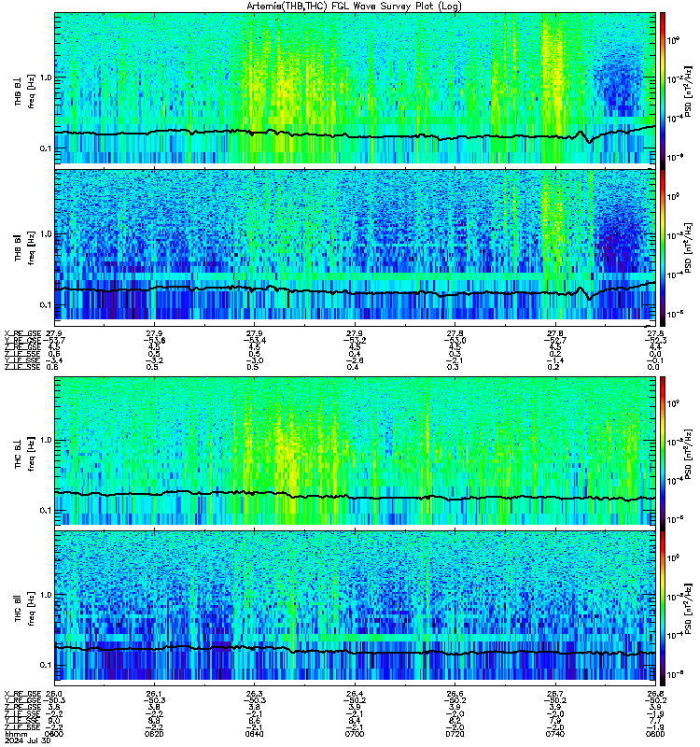
Task: Click the THB Y_RE_GSE value -52.3
Action: 655,340
